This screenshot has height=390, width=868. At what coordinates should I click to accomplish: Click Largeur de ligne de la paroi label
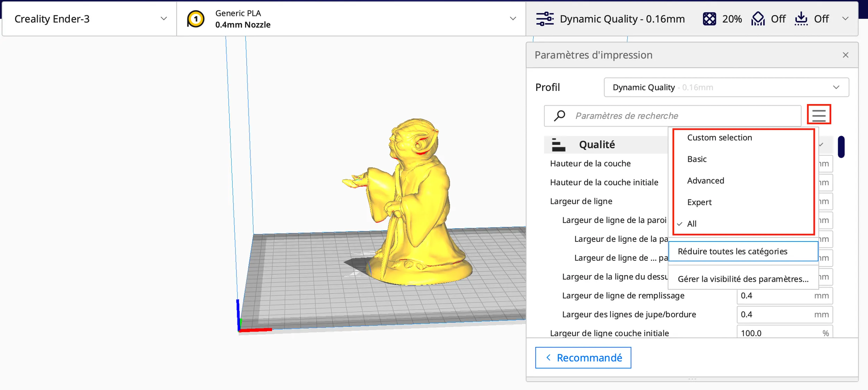coord(614,220)
